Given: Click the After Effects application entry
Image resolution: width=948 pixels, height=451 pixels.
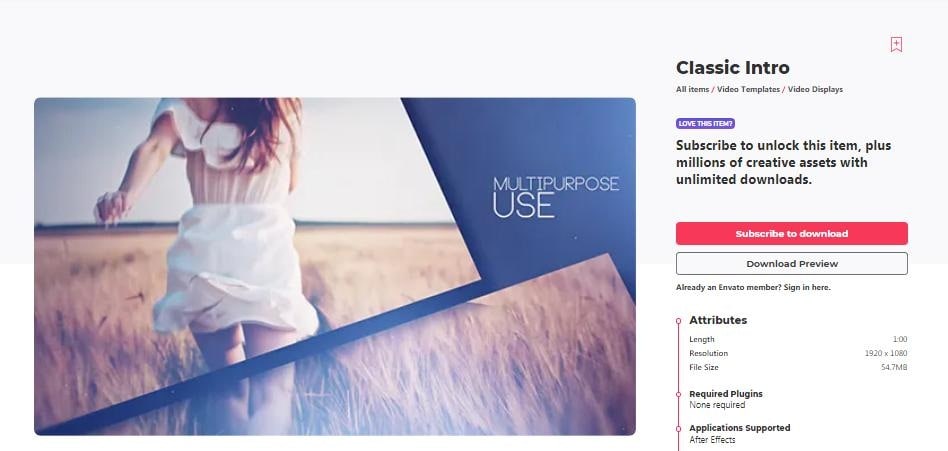Looking at the screenshot, I should point(712,440).
